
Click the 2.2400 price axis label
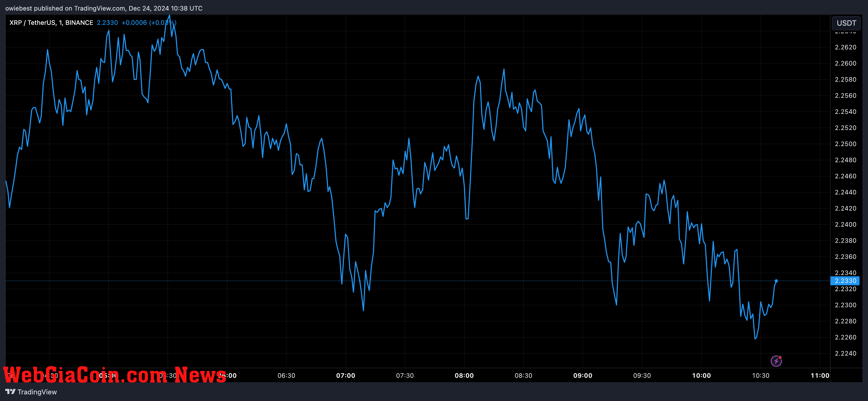coord(846,225)
